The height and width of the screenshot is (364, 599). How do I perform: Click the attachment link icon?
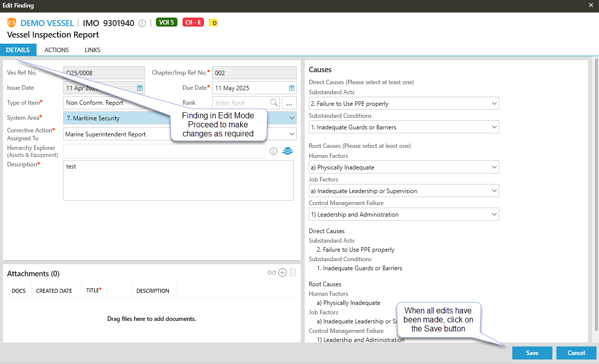point(272,273)
